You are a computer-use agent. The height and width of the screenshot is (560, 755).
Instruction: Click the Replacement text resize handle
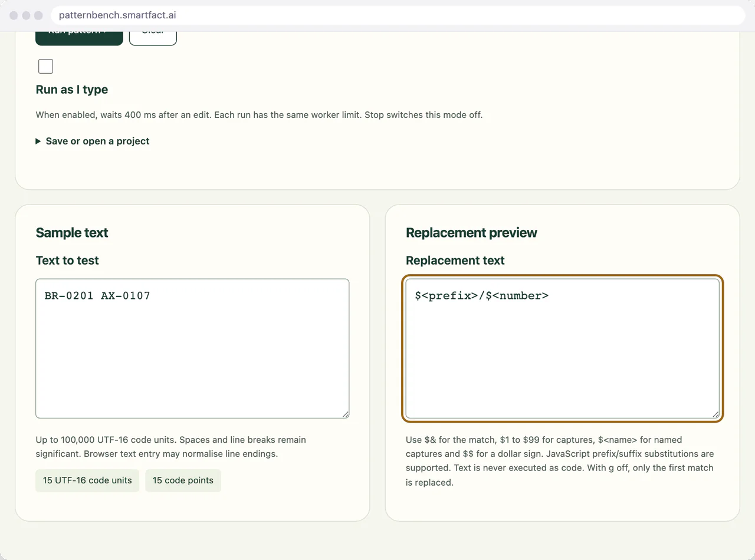(x=715, y=414)
